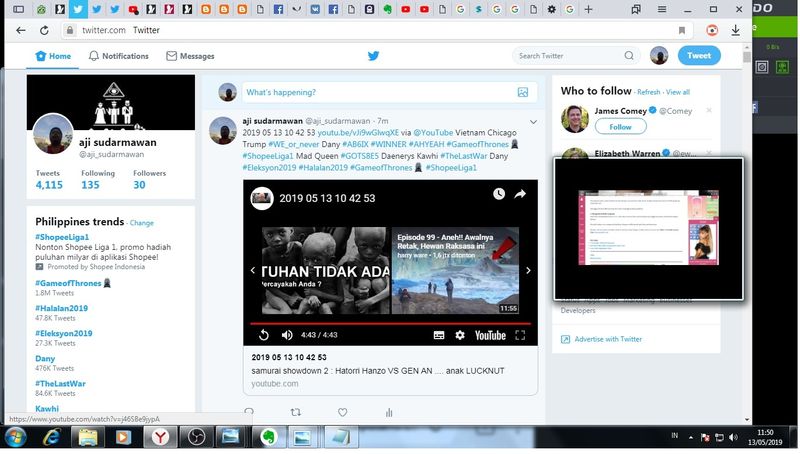This screenshot has width=800, height=454.
Task: Open the Notifications tab
Action: pyautogui.click(x=118, y=56)
